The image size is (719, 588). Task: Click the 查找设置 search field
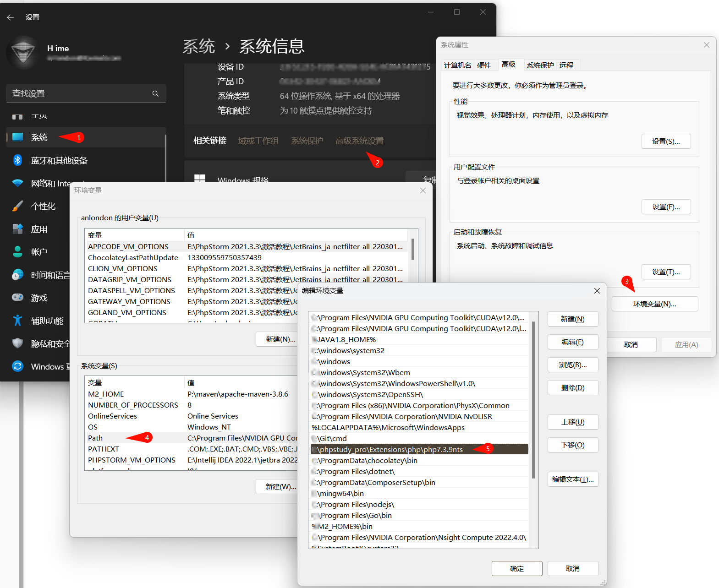[80, 93]
